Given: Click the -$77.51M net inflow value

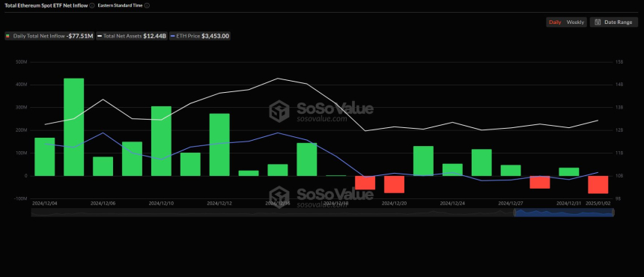Looking at the screenshot, I should 79,36.
